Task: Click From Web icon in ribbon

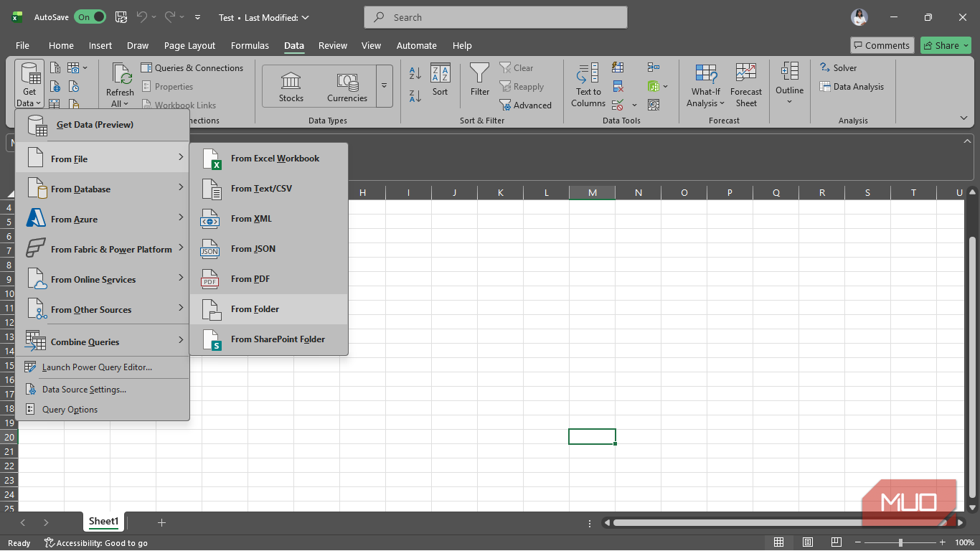Action: coord(55,87)
